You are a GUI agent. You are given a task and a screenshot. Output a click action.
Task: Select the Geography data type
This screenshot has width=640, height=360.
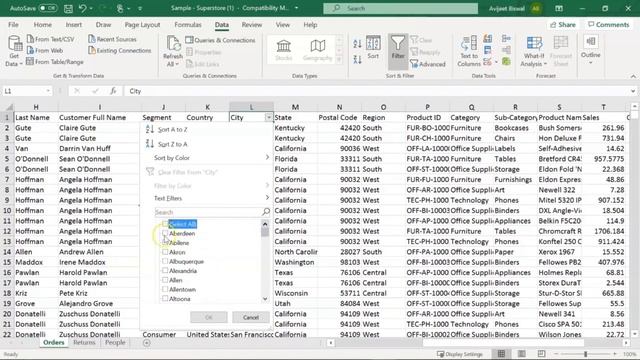pos(318,50)
